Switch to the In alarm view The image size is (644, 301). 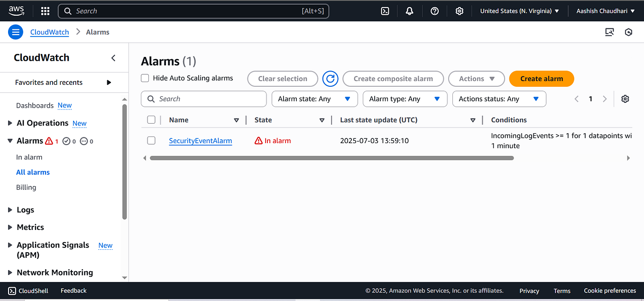[x=29, y=156]
